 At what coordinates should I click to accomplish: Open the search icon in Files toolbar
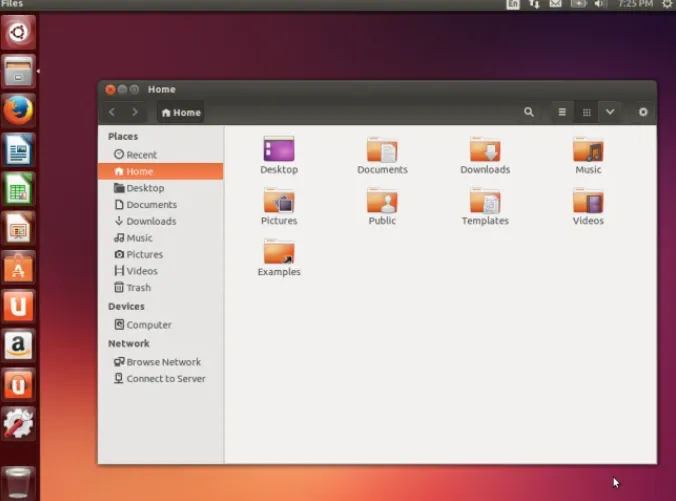pyautogui.click(x=529, y=113)
